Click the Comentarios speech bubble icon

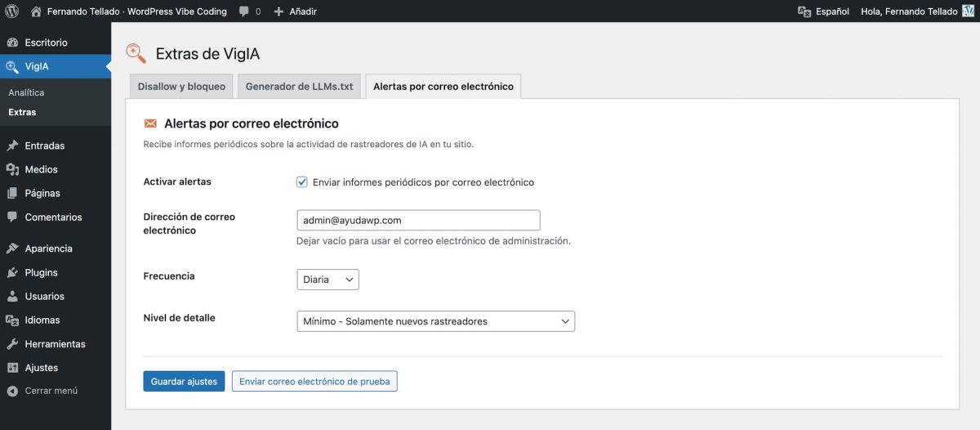pos(11,217)
